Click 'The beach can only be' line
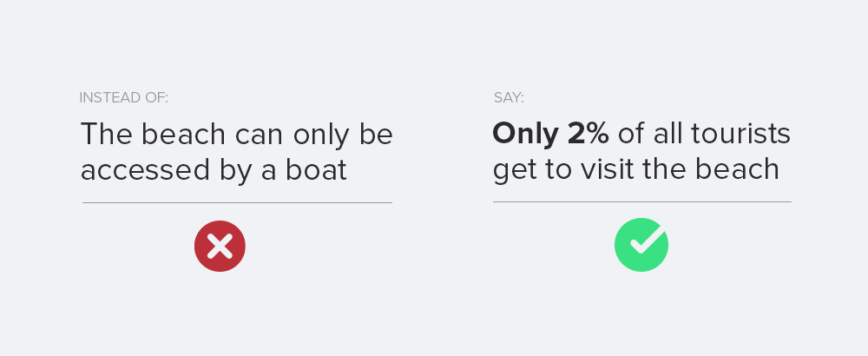The height and width of the screenshot is (356, 868). click(x=236, y=134)
